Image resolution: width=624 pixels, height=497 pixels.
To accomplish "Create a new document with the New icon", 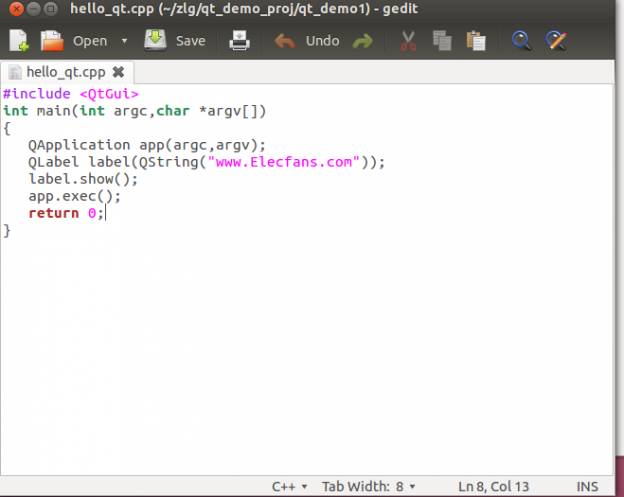I will coord(19,41).
